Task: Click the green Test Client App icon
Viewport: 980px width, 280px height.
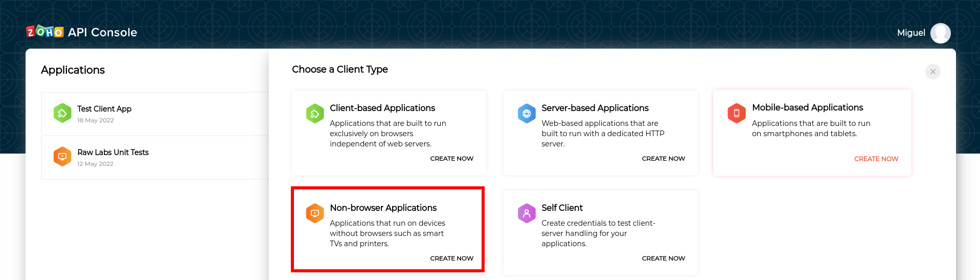Action: click(x=62, y=113)
